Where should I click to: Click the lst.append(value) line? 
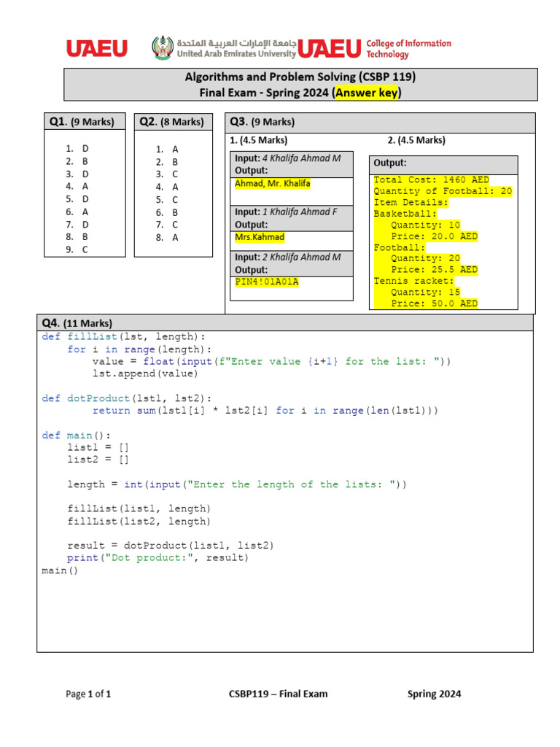145,373
